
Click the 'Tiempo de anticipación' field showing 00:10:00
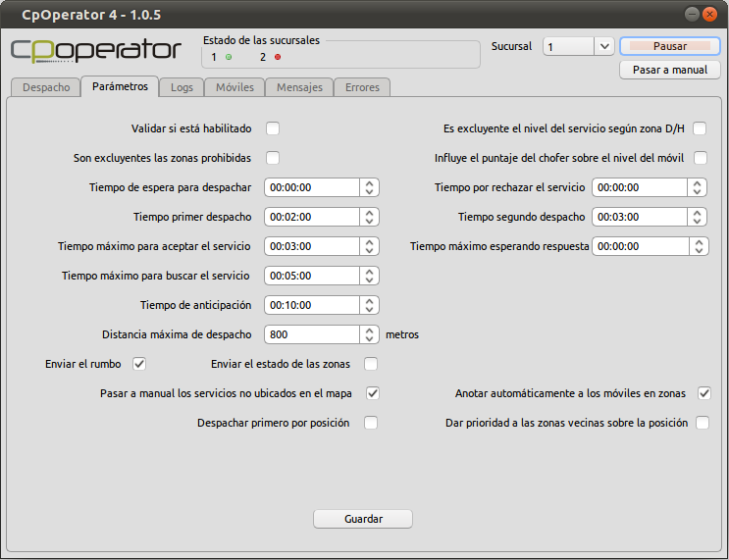point(312,305)
